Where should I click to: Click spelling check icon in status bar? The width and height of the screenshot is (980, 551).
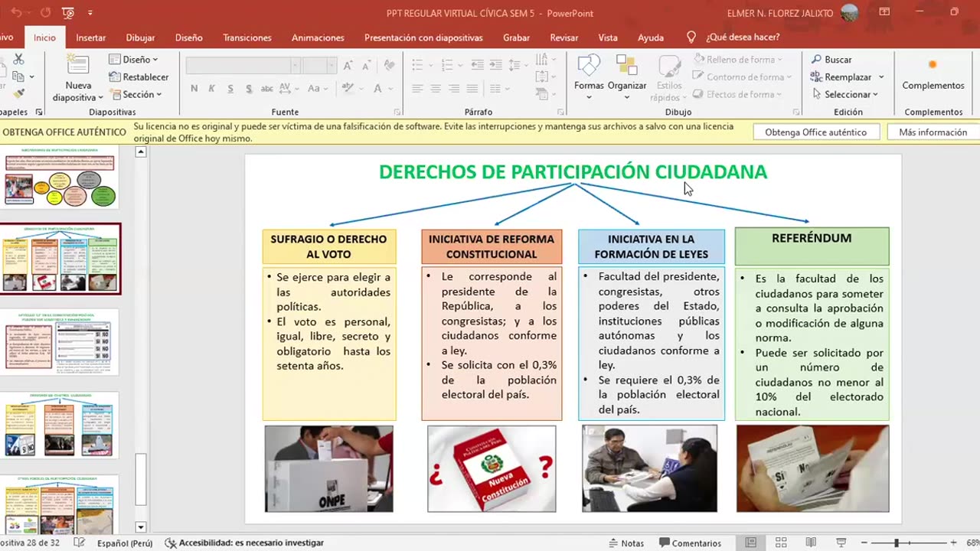(x=79, y=543)
